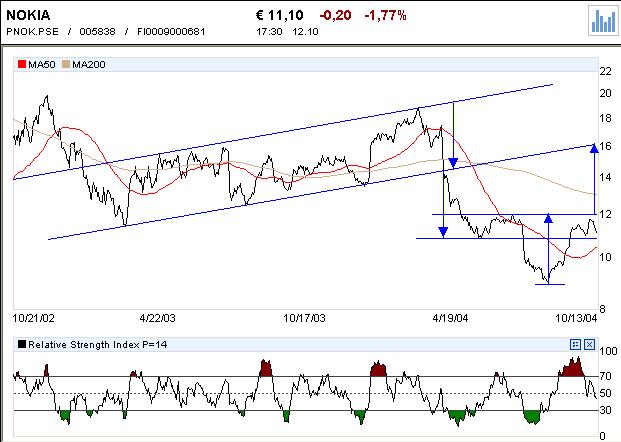Click the Relative Strength Index P=14 title
Image resolution: width=621 pixels, height=442 pixels.
click(97, 345)
